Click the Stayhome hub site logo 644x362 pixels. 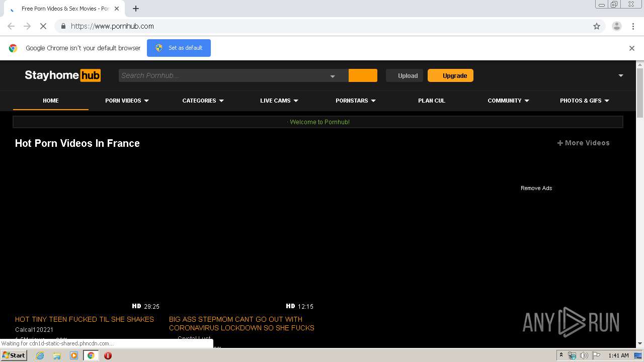tap(62, 75)
